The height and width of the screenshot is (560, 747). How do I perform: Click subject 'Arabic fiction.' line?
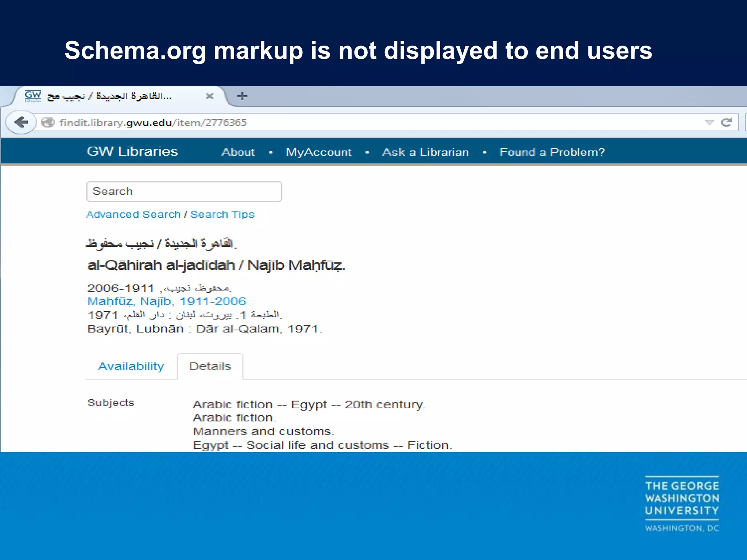(235, 418)
